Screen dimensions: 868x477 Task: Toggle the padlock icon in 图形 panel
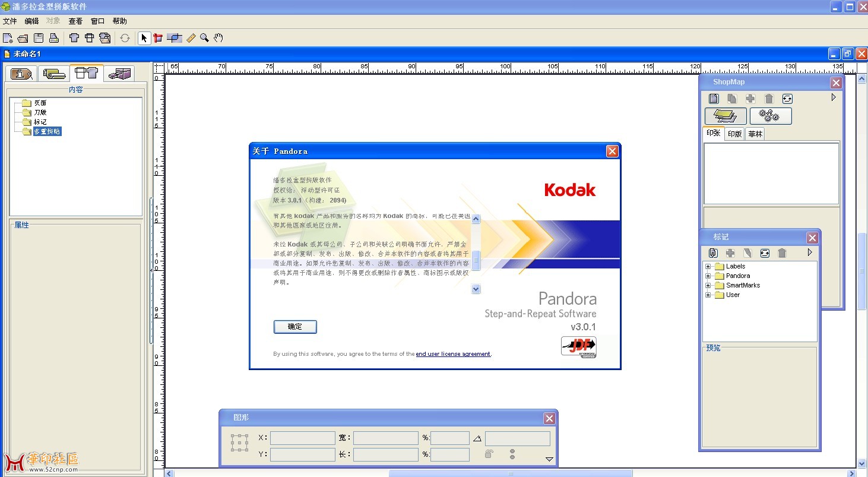489,454
